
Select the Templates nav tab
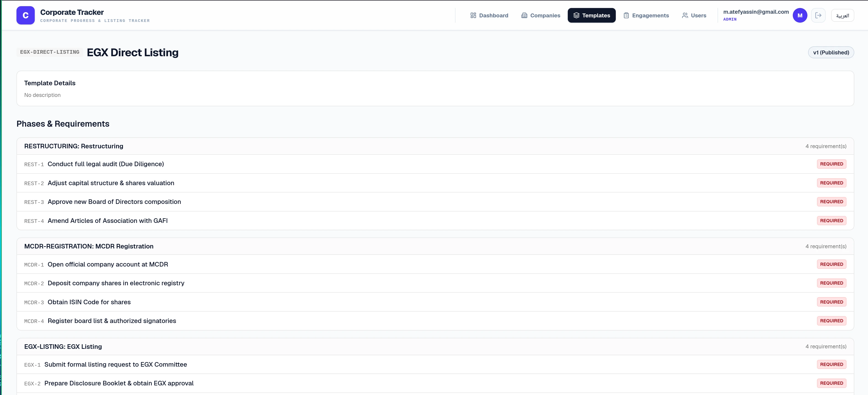(591, 16)
